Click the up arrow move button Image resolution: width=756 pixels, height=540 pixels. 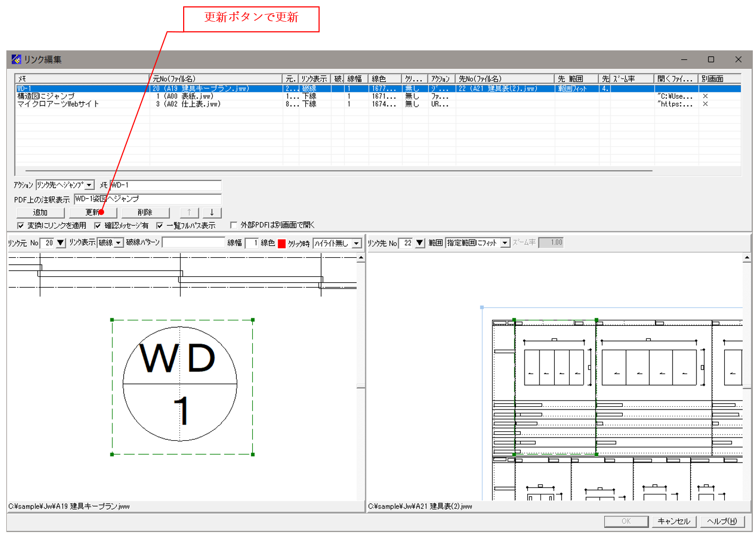189,213
